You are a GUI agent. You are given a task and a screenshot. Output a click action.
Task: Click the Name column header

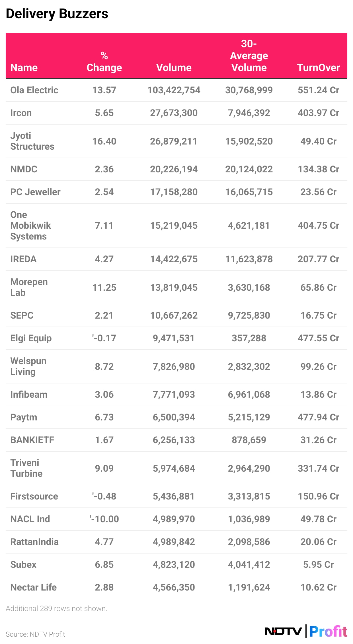[x=24, y=68]
